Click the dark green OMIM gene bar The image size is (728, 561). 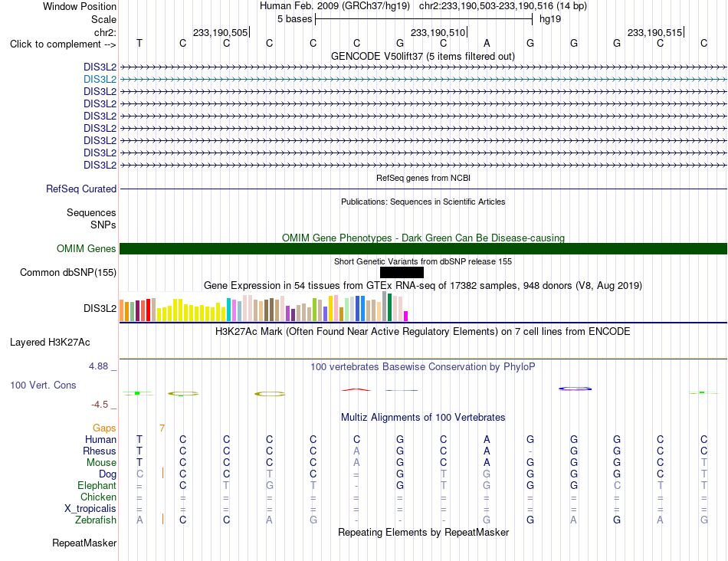pyautogui.click(x=424, y=248)
